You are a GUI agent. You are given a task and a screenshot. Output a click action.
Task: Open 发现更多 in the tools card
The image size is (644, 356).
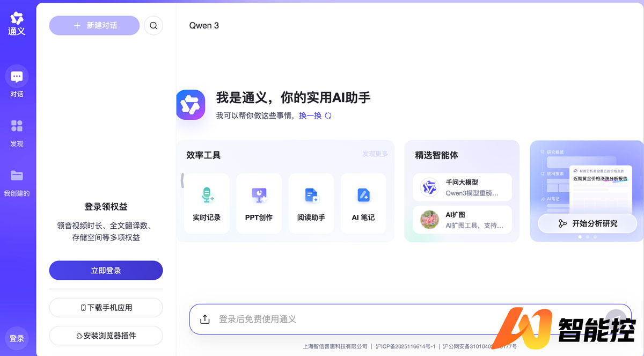(375, 154)
